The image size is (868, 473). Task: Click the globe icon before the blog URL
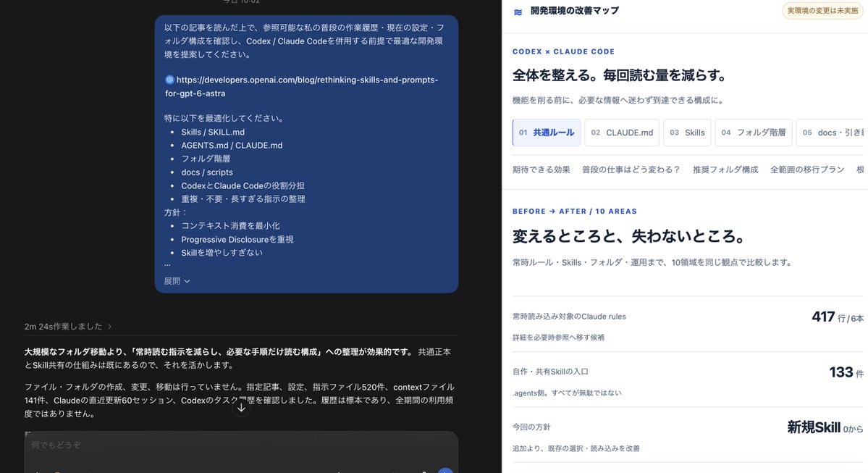169,80
